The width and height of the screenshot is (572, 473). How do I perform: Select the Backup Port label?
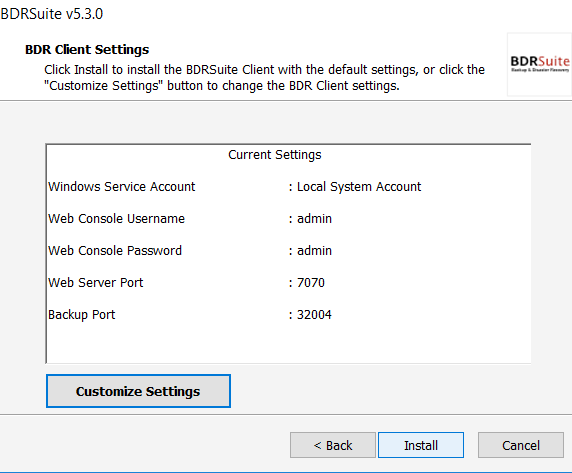coord(81,315)
